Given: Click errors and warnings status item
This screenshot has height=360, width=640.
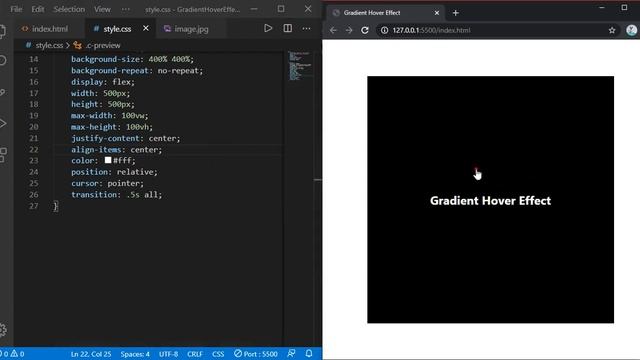Looking at the screenshot, I should pyautogui.click(x=13, y=353).
